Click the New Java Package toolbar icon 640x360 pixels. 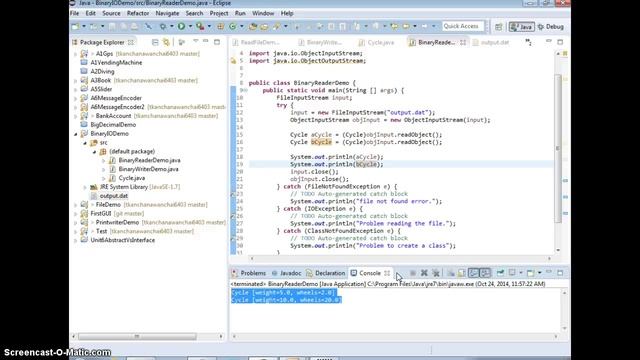[220, 27]
